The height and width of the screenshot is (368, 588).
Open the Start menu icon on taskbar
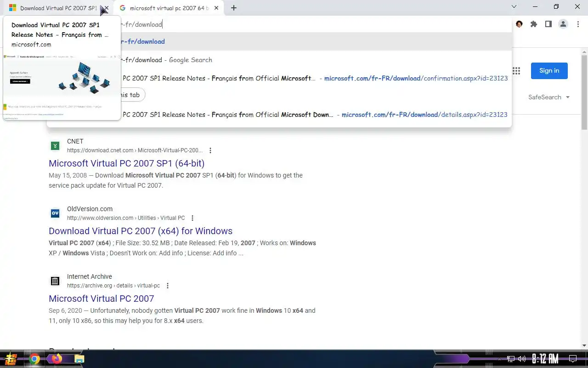click(11, 359)
